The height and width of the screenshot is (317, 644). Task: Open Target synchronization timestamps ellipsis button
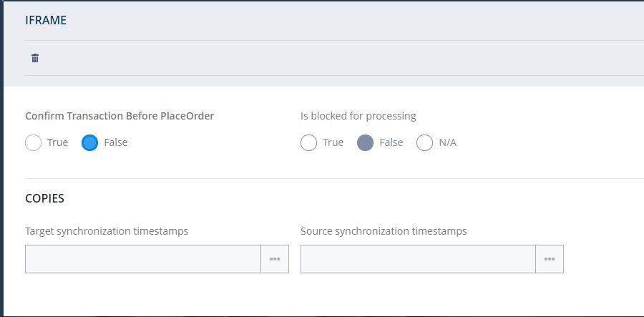tap(275, 259)
